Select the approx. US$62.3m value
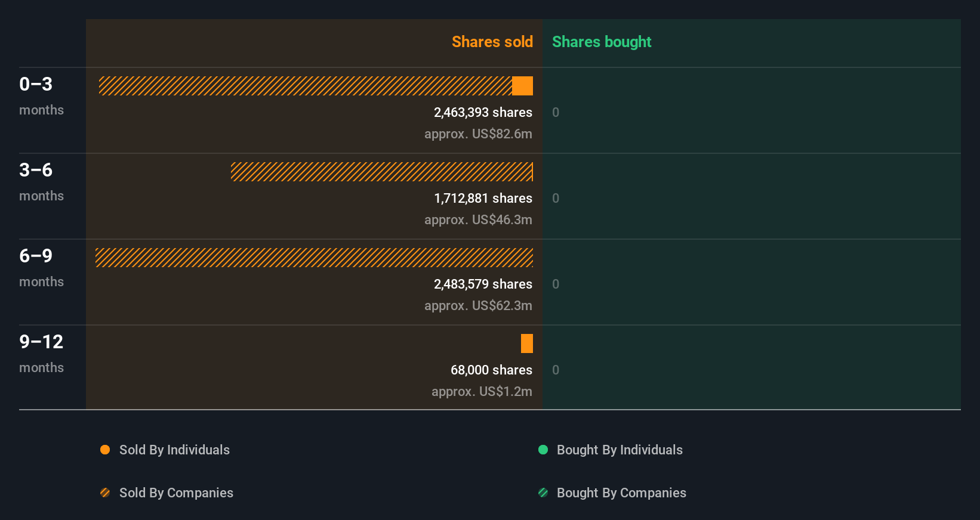The height and width of the screenshot is (520, 980). coord(478,306)
